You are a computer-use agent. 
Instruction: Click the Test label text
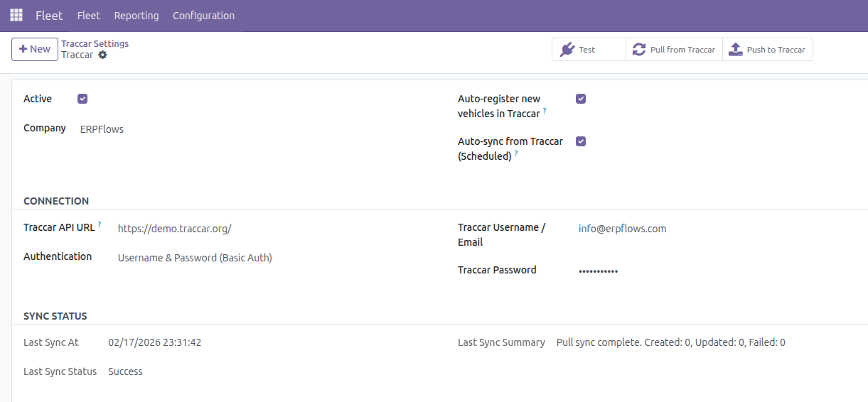coord(586,50)
